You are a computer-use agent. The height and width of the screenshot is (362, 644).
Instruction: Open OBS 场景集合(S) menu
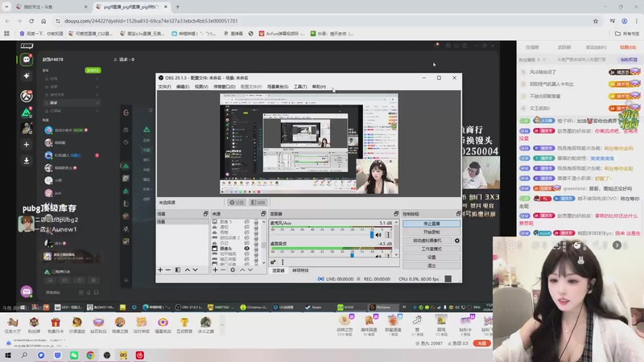[278, 87]
